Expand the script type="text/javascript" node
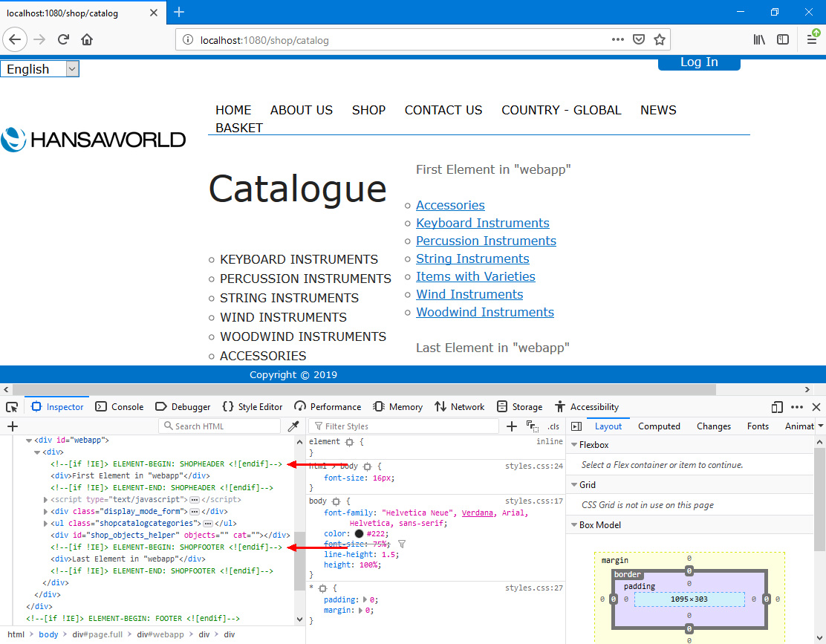The height and width of the screenshot is (644, 826). tap(45, 500)
